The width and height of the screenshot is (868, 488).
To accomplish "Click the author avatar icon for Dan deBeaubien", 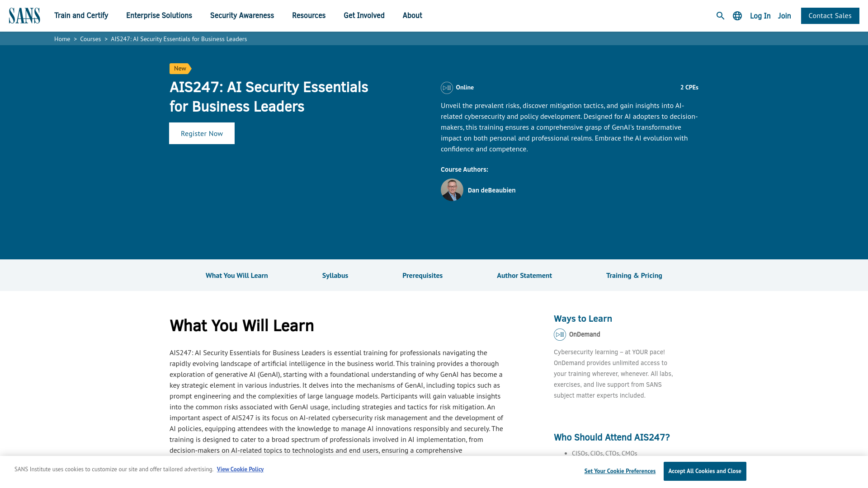I will 452,189.
